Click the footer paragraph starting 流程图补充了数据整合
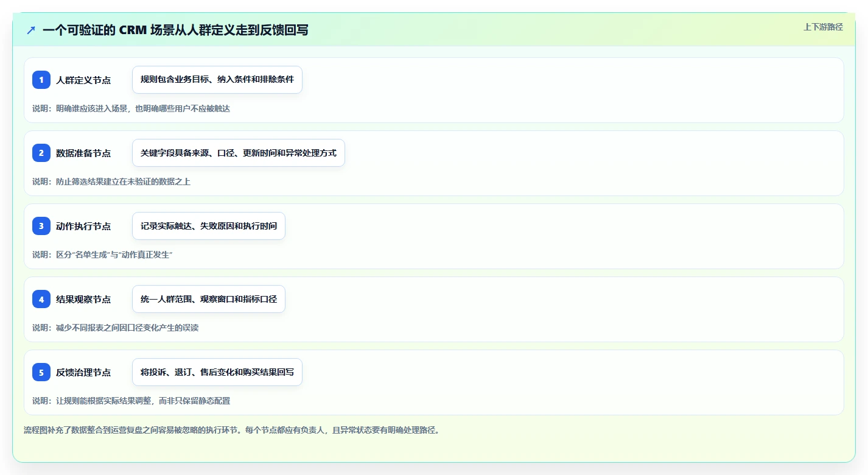Image resolution: width=868 pixels, height=475 pixels. coord(231,430)
